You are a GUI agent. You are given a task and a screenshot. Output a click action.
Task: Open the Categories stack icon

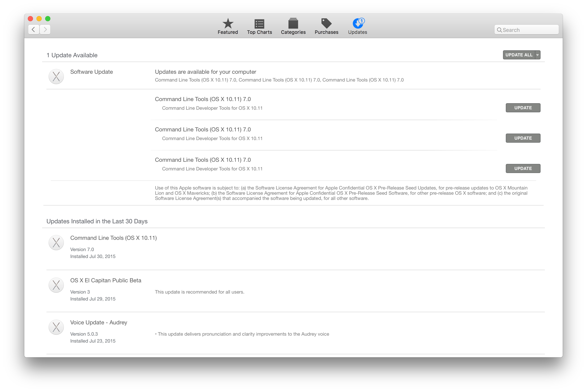[x=293, y=23]
